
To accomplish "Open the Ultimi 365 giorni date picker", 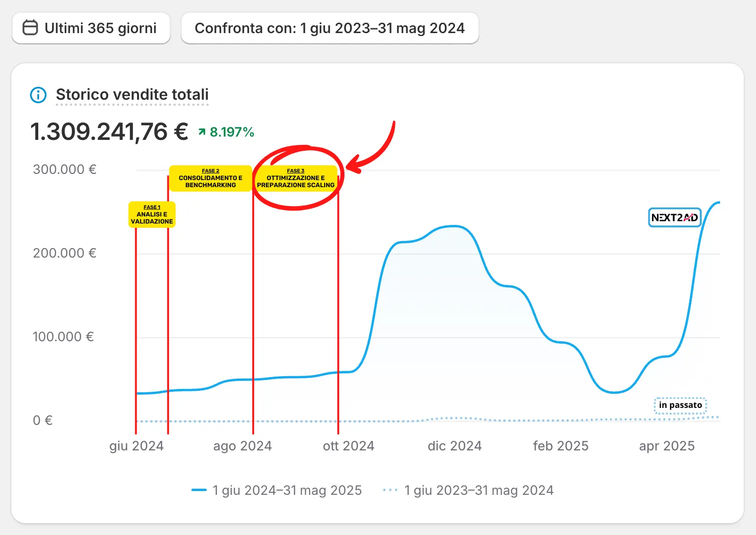I will (91, 28).
